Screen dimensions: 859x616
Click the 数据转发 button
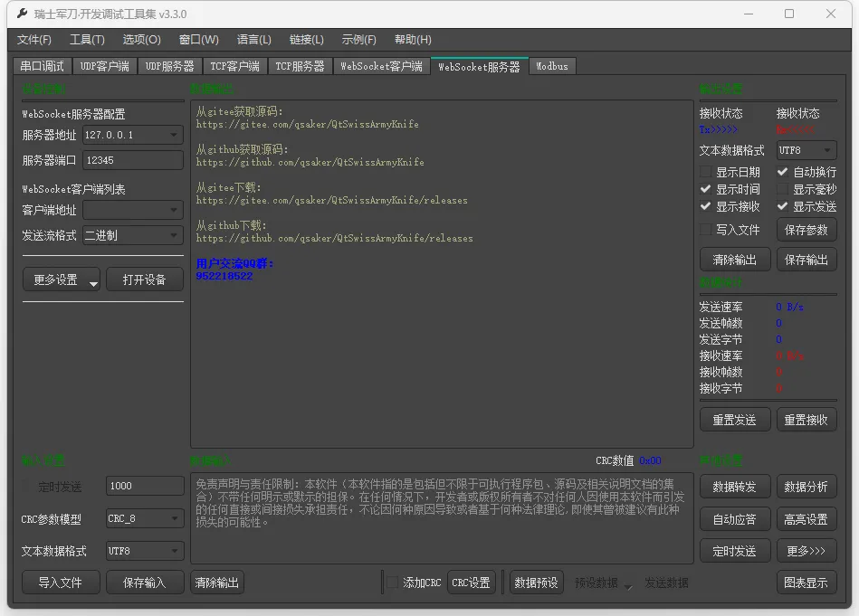coord(735,487)
